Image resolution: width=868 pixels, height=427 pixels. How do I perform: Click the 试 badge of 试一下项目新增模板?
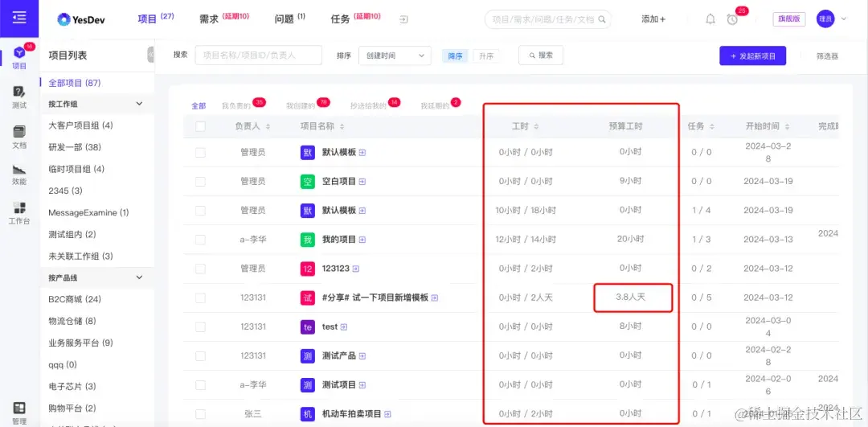(308, 298)
